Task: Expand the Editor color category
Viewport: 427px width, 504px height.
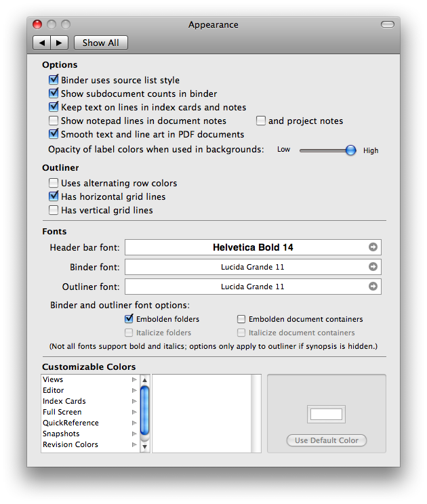Action: coord(134,390)
